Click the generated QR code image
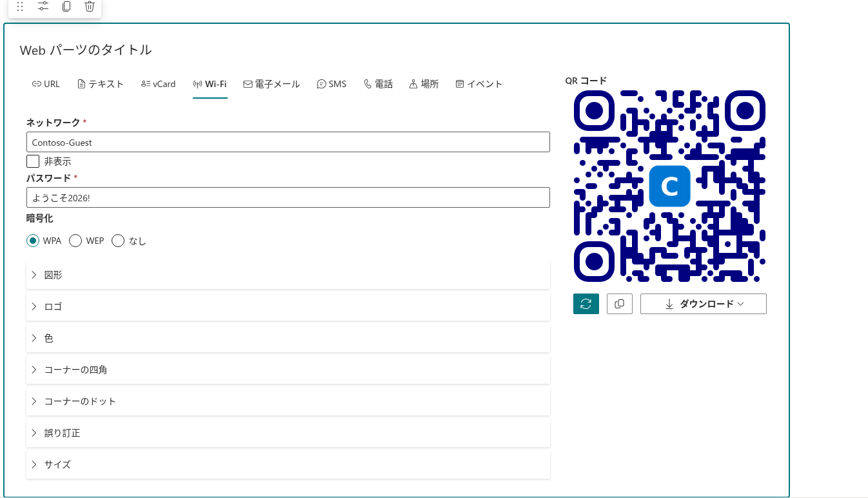This screenshot has height=498, width=868. click(669, 186)
